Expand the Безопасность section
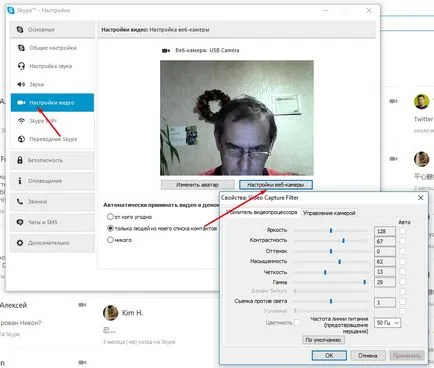 [52, 160]
